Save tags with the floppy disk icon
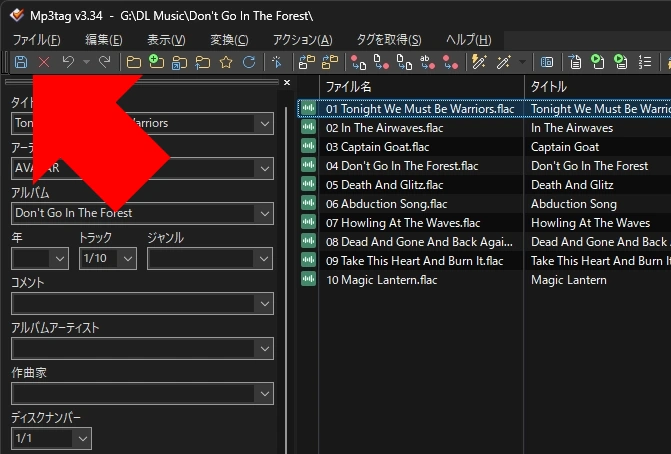Image resolution: width=671 pixels, height=454 pixels. [x=21, y=62]
